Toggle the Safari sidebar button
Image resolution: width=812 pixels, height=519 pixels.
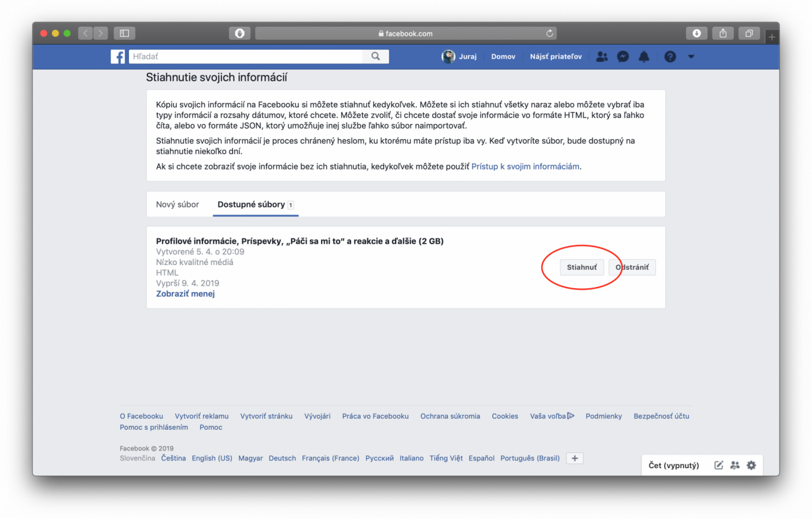[x=124, y=33]
